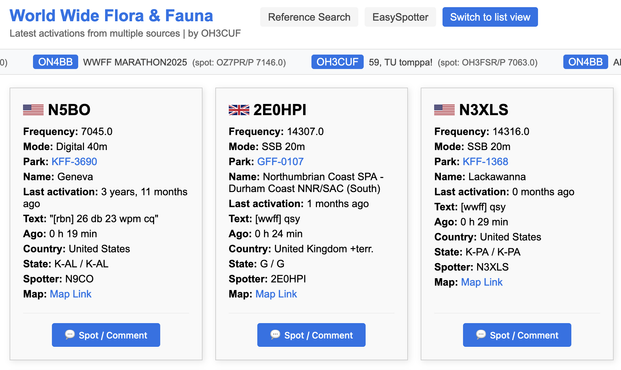
Task: Click the Spot / Comment button for N3XLS
Action: click(517, 335)
